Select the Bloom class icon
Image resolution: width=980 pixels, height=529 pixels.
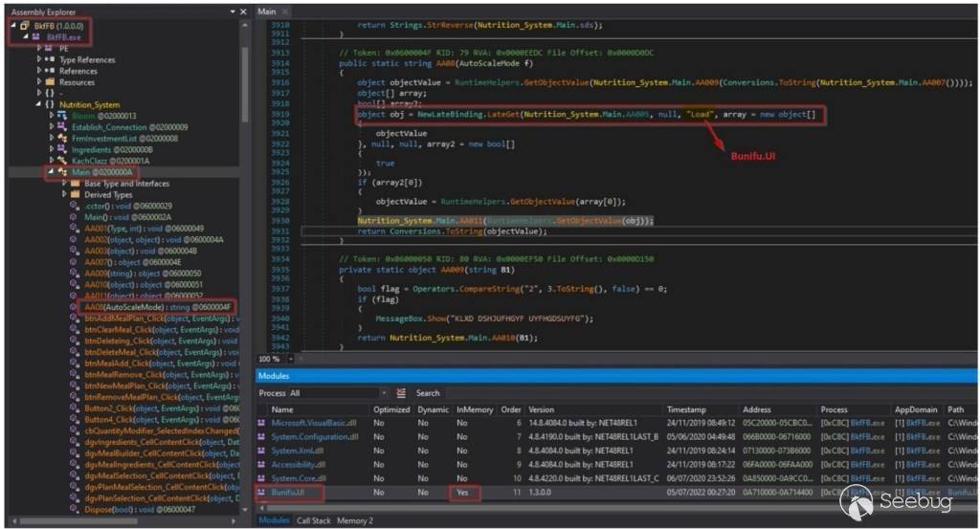pyautogui.click(x=63, y=116)
